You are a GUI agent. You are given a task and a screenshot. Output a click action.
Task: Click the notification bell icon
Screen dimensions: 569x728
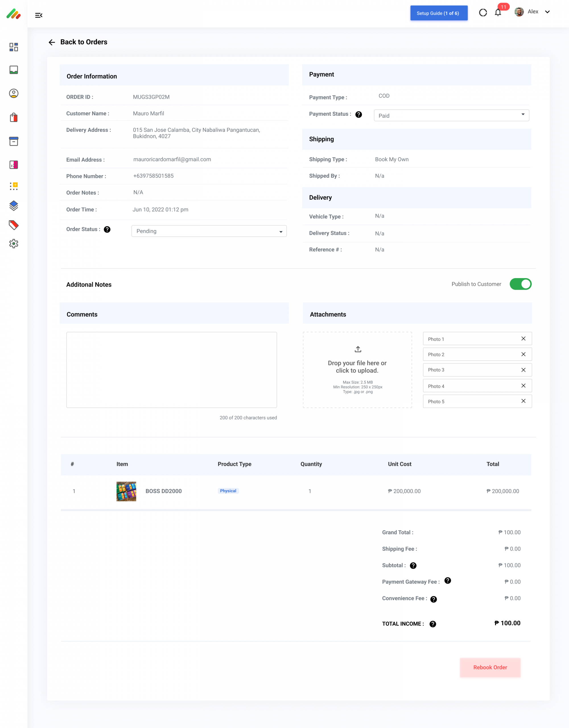498,13
